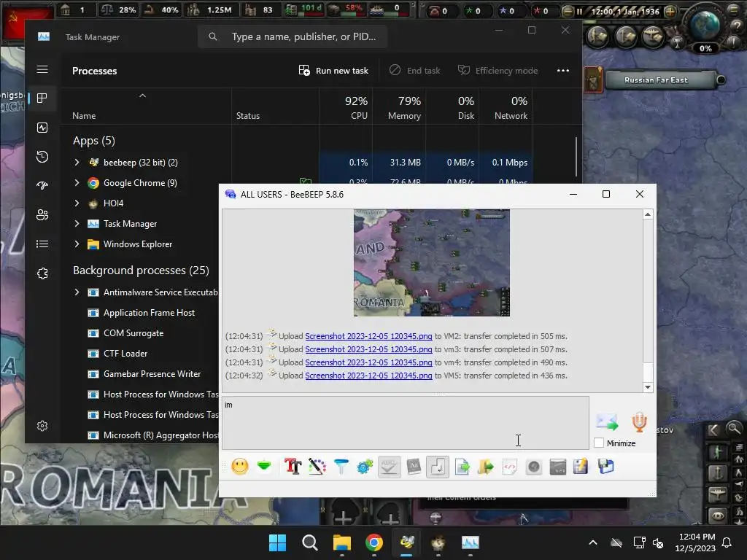Click BeeBEEP code snippet icon
Image resolution: width=747 pixels, height=560 pixels.
coord(510,467)
